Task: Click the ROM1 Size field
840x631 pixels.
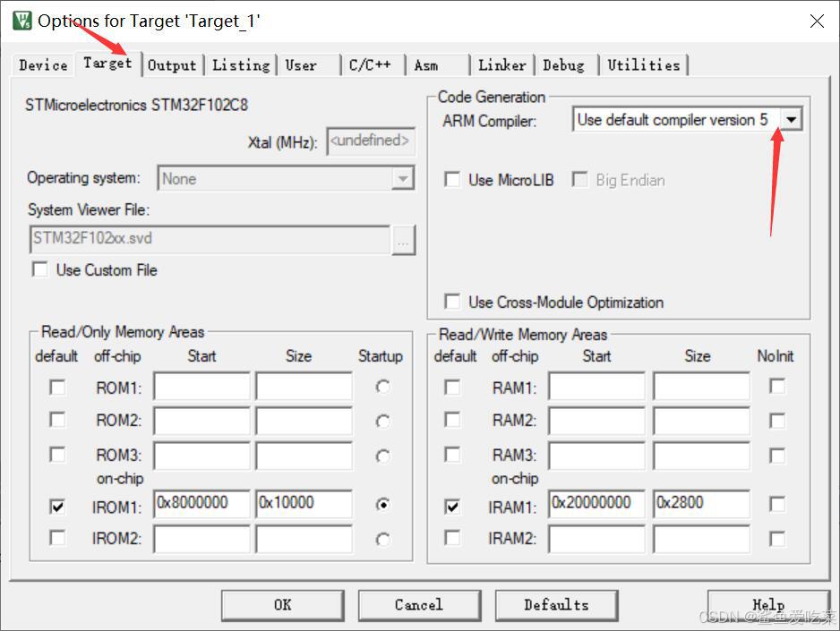Action: click(x=304, y=387)
